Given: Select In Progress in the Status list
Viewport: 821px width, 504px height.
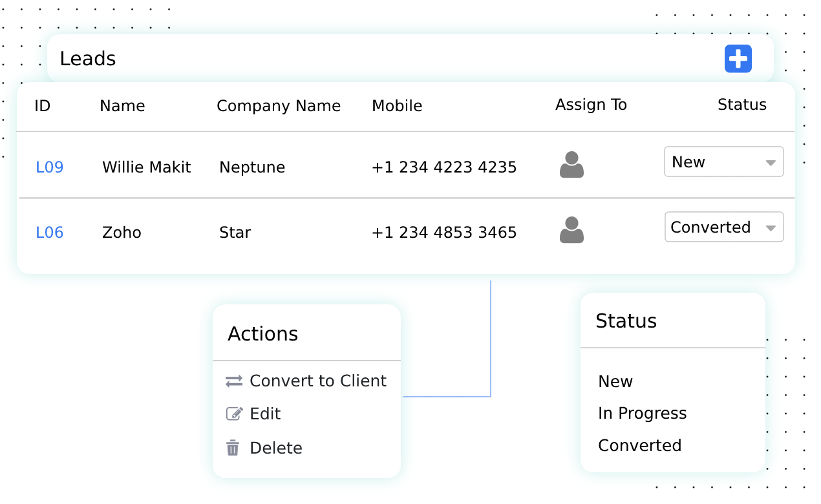Looking at the screenshot, I should click(x=642, y=414).
